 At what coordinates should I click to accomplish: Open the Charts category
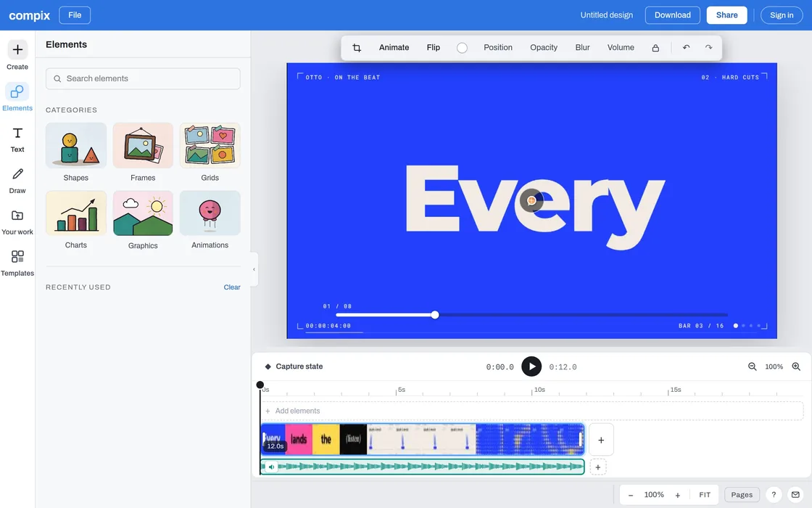click(x=76, y=221)
